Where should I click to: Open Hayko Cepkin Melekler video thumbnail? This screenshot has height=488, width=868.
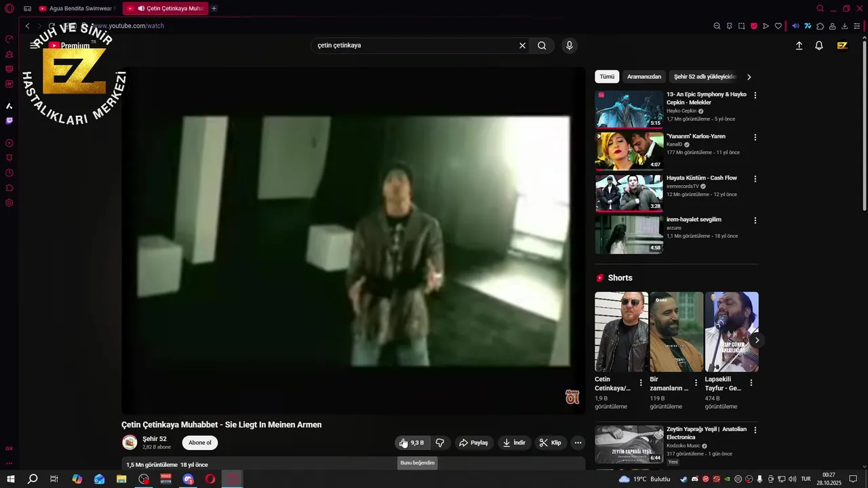pyautogui.click(x=629, y=109)
